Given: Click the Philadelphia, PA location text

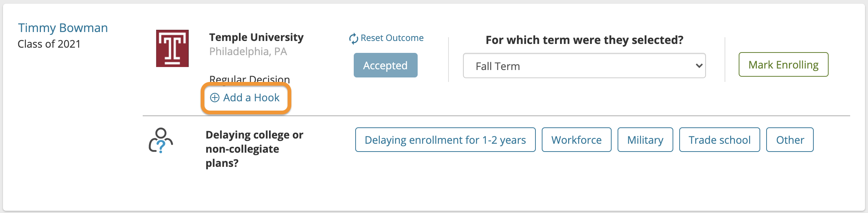Looking at the screenshot, I should point(248,51).
